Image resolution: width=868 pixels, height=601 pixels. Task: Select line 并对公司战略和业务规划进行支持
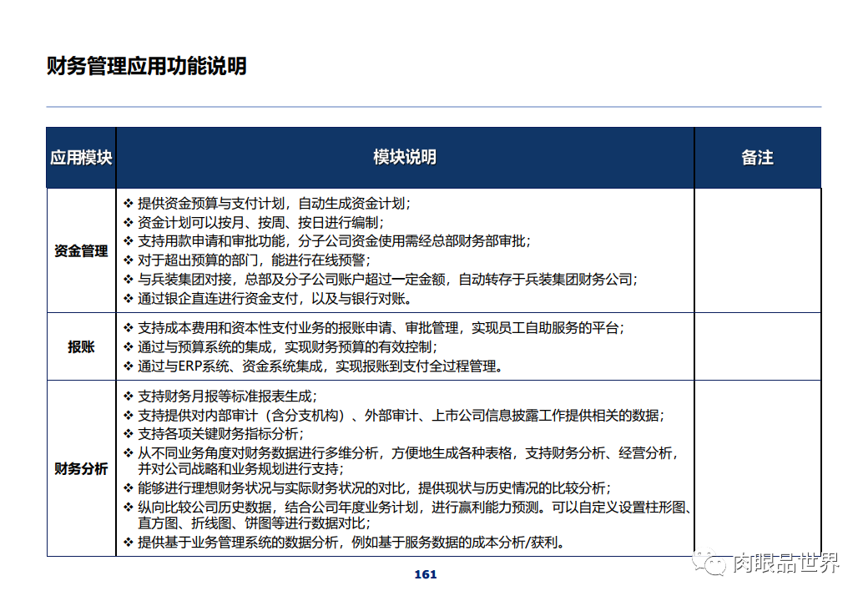[x=241, y=469]
